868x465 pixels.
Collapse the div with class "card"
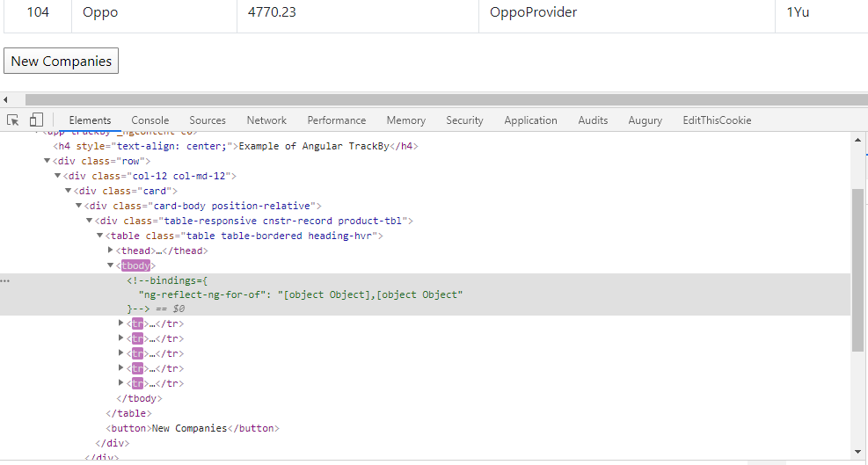[69, 191]
